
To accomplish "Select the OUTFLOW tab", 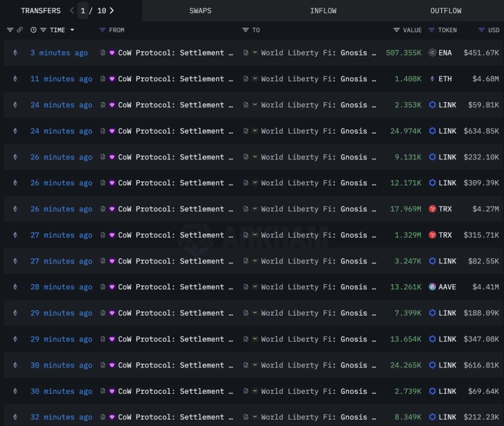I will pyautogui.click(x=446, y=11).
